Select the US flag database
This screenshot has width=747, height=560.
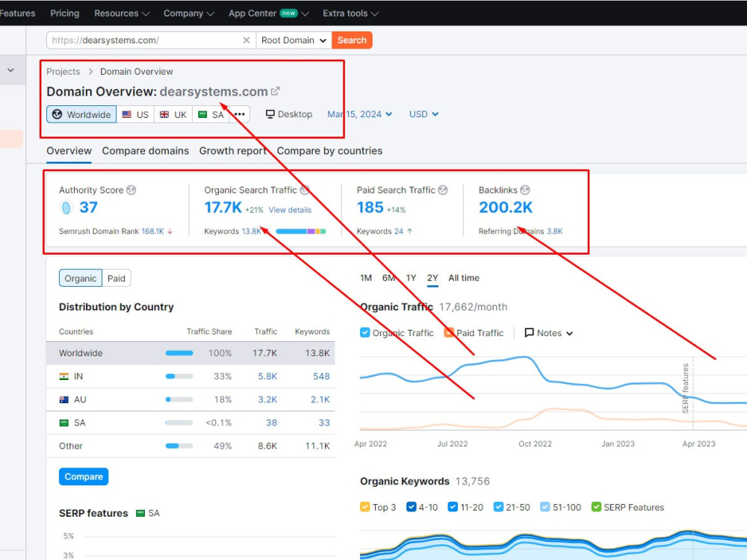pos(135,114)
